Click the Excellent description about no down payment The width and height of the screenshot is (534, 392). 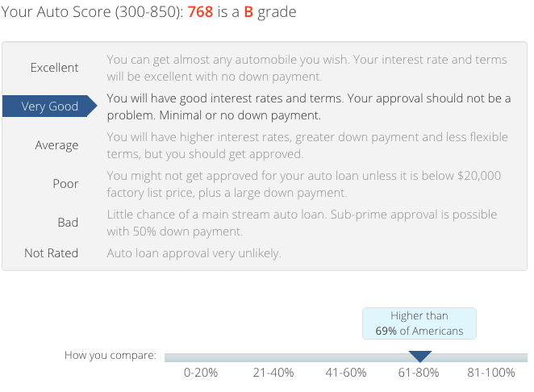pos(307,68)
